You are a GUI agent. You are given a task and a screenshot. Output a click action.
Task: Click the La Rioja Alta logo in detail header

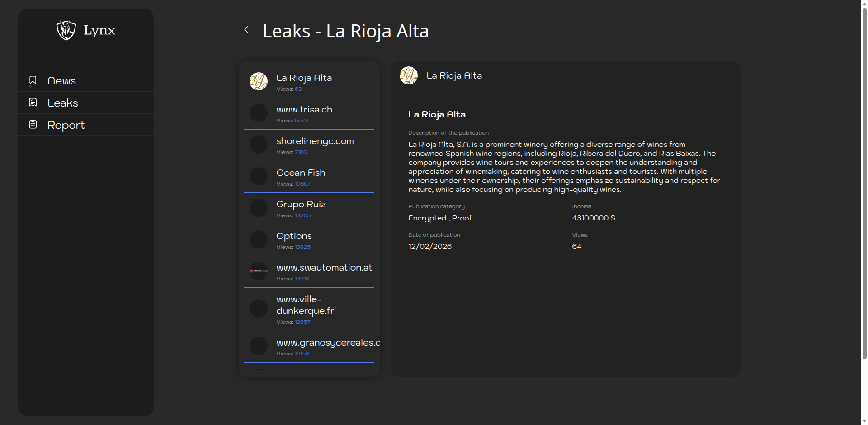click(x=409, y=75)
